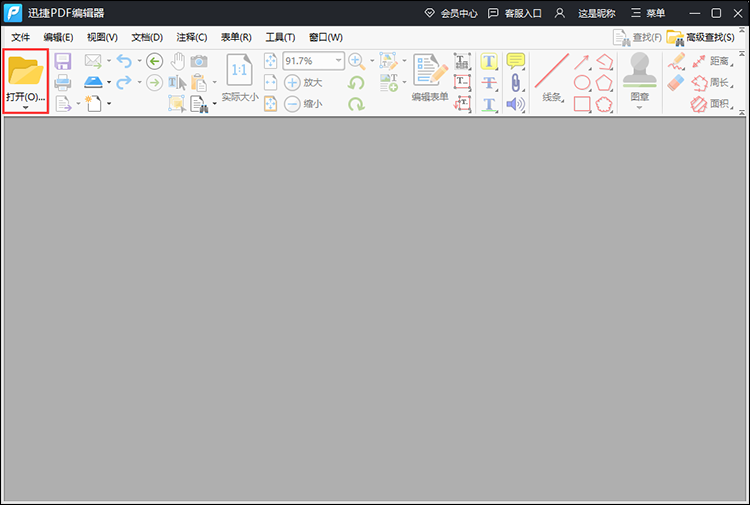The image size is (750, 505).
Task: Click the blue scanner icon
Action: tap(93, 82)
